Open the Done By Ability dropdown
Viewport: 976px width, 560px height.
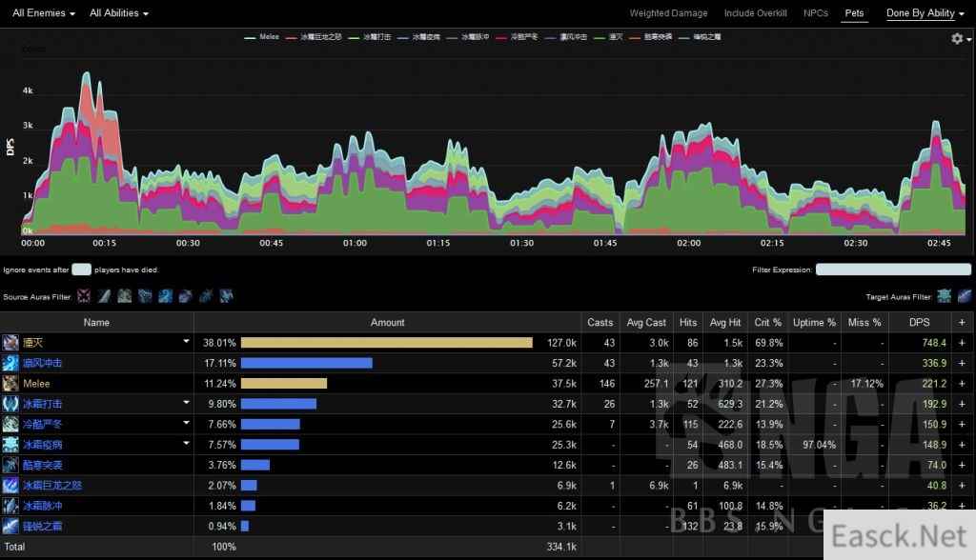click(925, 13)
